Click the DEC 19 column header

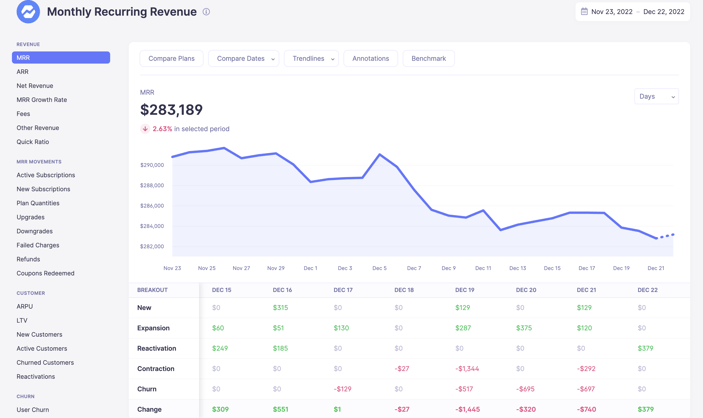pos(464,290)
